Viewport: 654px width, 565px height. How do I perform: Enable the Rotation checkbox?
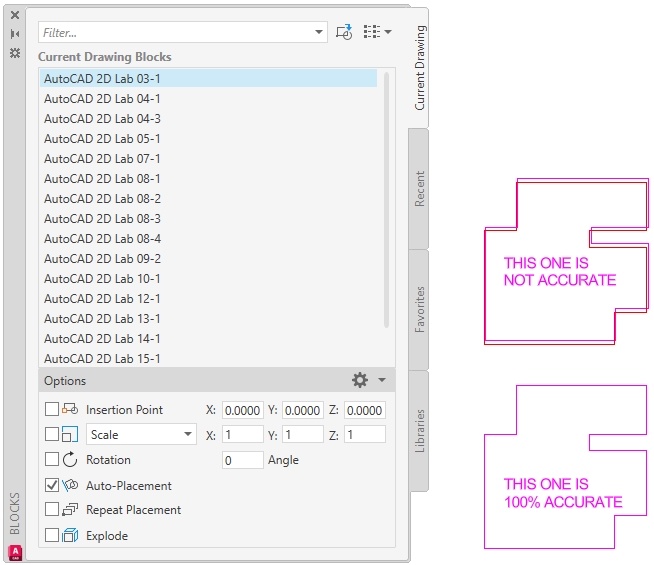tap(52, 460)
